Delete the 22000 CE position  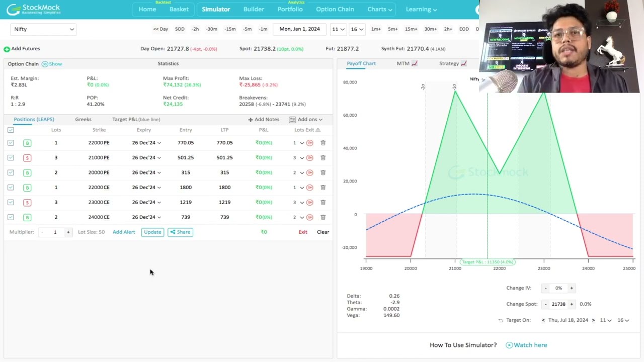[x=323, y=188]
